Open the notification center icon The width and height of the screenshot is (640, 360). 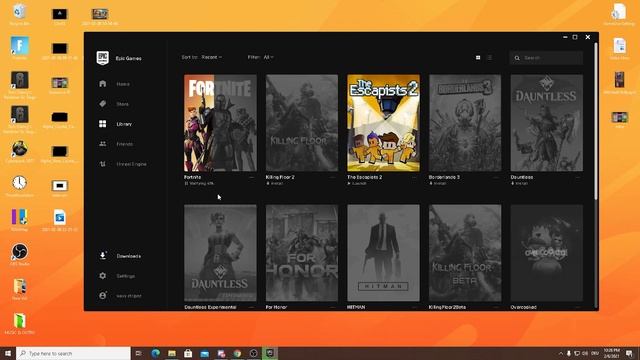point(629,353)
